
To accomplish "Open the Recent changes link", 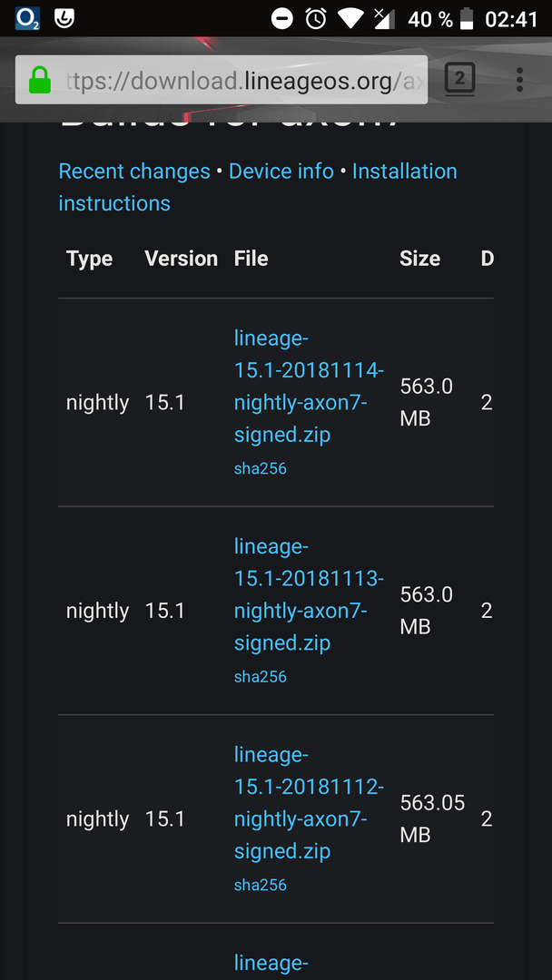I will tap(134, 171).
